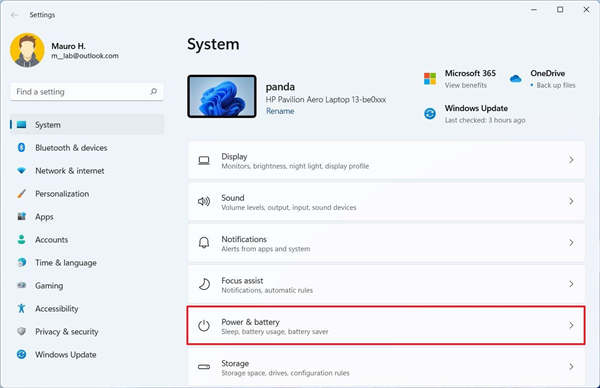This screenshot has height=388, width=600.
Task: Expand Focus assist chevron
Action: point(571,284)
